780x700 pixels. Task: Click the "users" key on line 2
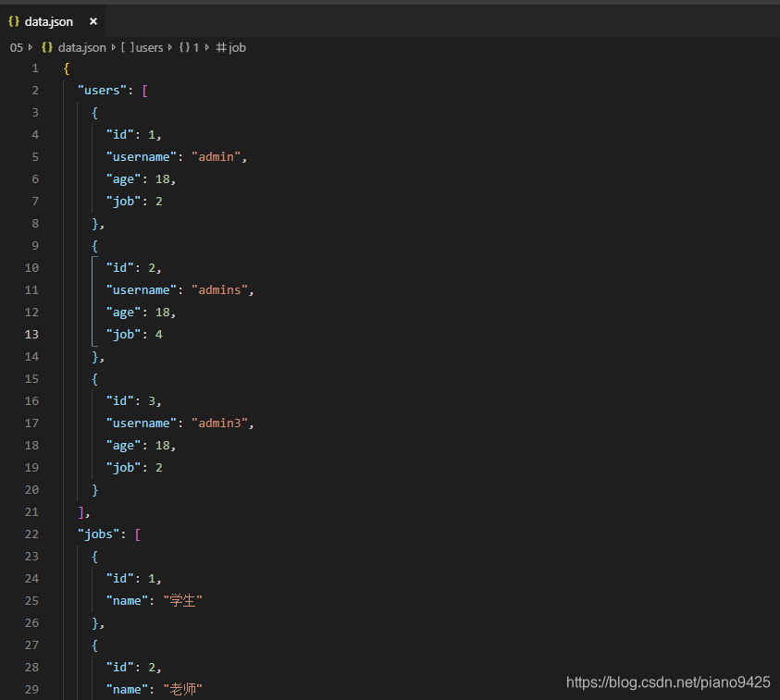point(102,91)
